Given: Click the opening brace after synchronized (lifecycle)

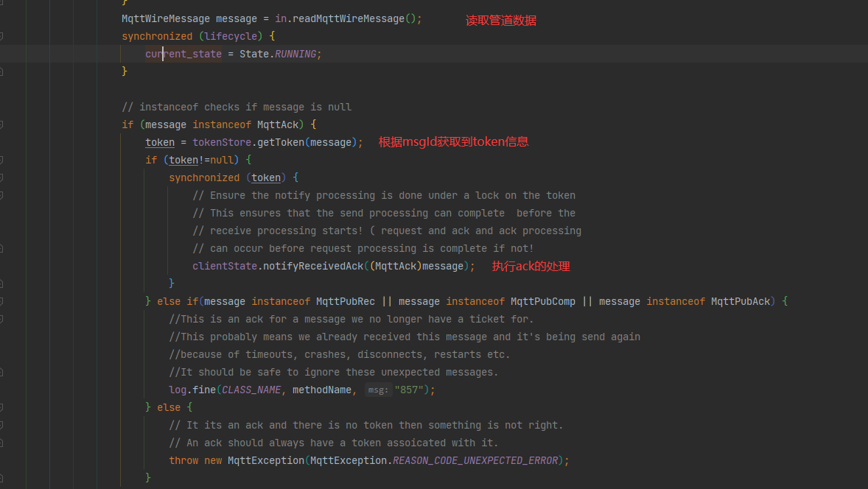Looking at the screenshot, I should [x=272, y=37].
